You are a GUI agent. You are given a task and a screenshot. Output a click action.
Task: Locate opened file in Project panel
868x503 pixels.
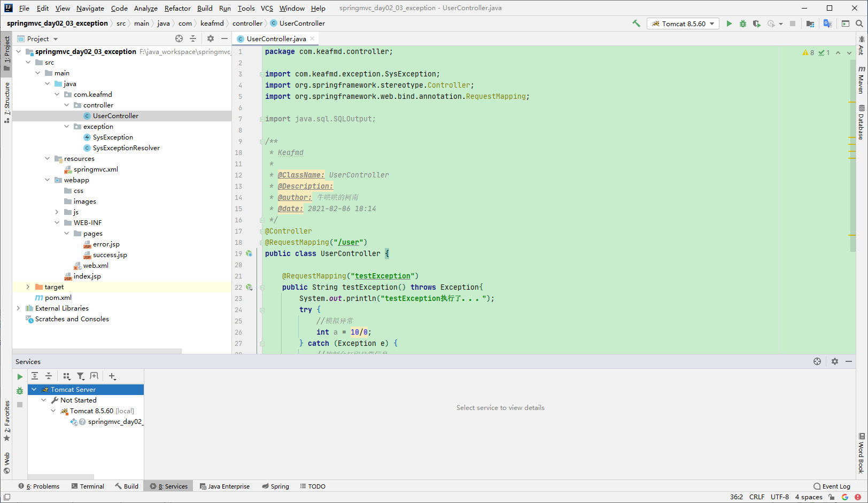pos(179,38)
